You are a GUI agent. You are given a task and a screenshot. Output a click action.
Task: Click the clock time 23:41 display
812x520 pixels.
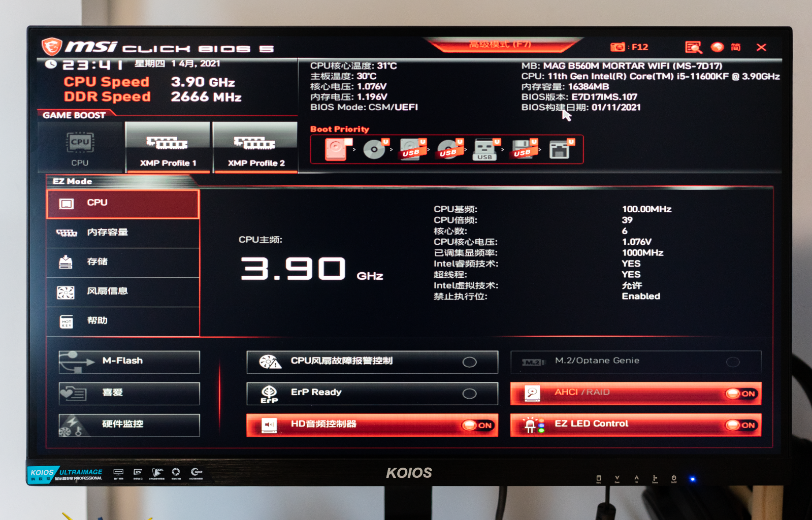(92, 65)
